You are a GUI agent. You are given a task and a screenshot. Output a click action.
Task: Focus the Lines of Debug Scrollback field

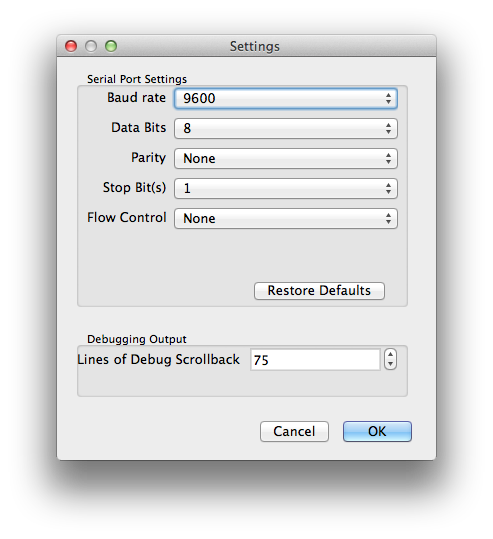[x=315, y=360]
